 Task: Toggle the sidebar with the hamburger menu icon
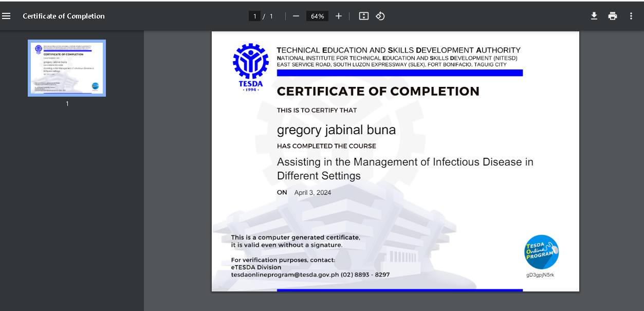6,16
